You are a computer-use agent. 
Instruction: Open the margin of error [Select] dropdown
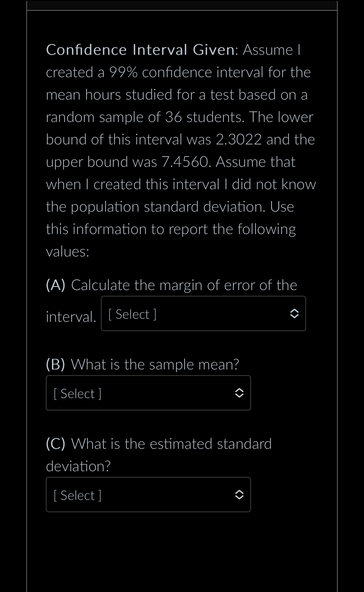(x=203, y=313)
